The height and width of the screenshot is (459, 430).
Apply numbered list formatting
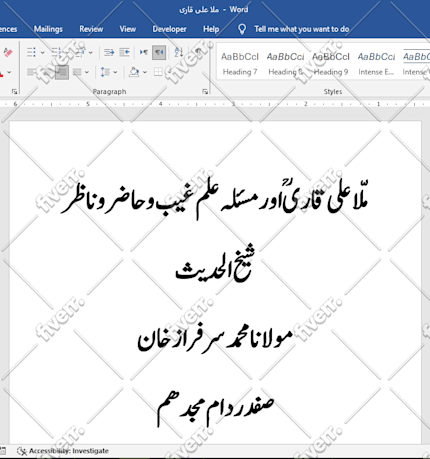click(x=56, y=52)
